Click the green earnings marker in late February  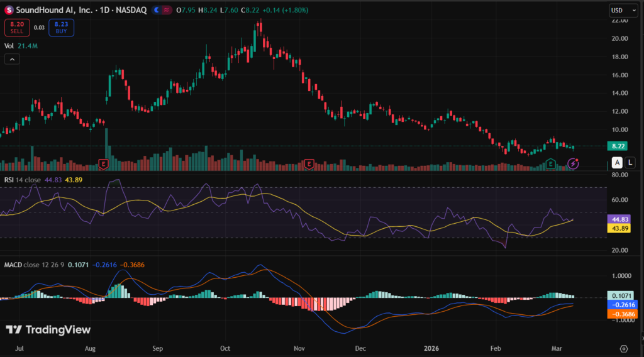[550, 164]
